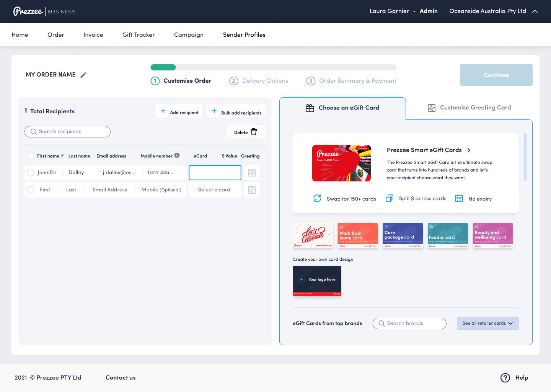
Task: Click Jennifer's email j.dalley@oc... cell
Action: tap(119, 173)
